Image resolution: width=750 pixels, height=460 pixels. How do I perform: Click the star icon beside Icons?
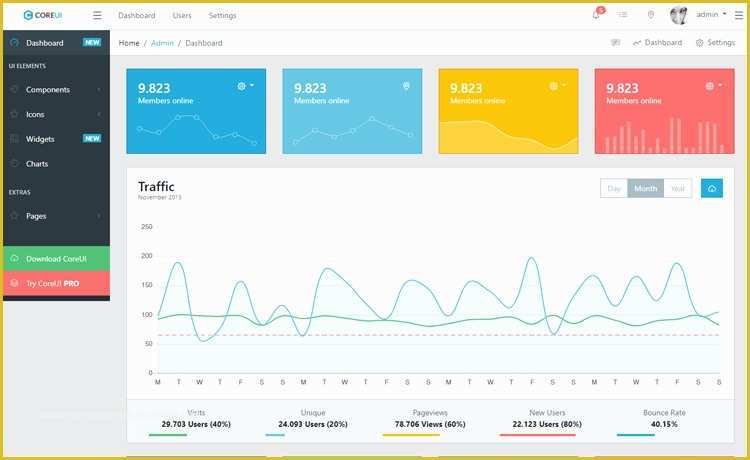pos(14,114)
